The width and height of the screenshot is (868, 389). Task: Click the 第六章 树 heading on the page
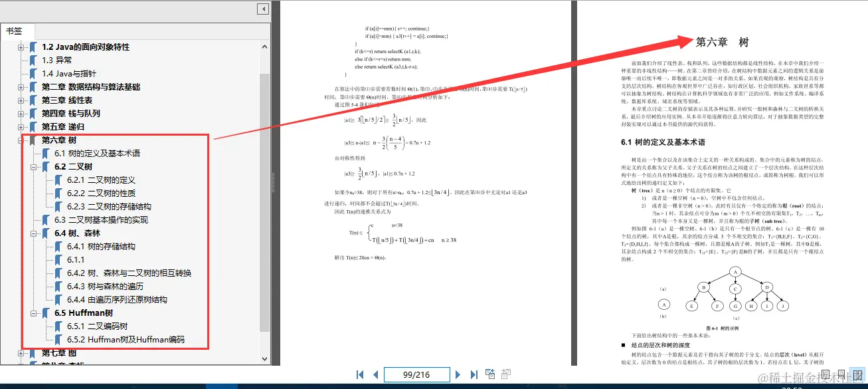point(723,42)
